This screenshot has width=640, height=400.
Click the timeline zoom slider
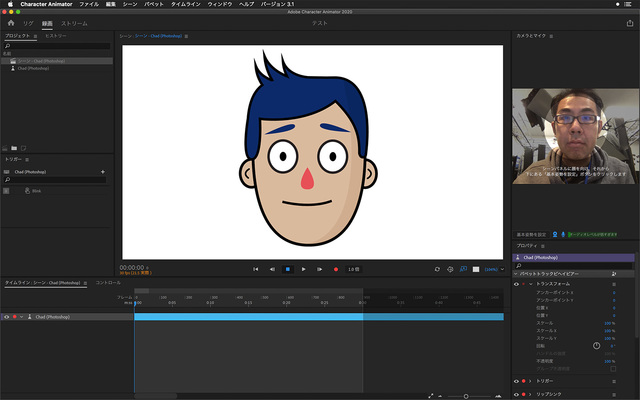[x=465, y=397]
